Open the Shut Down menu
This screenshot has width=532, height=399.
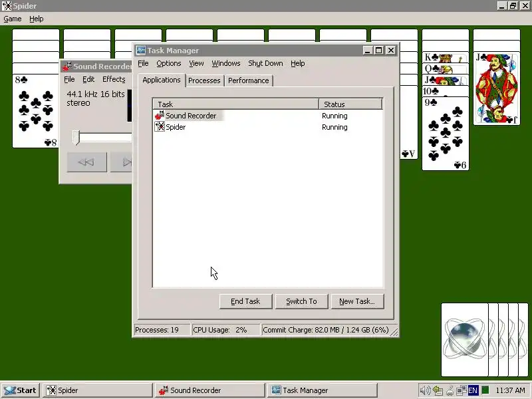pyautogui.click(x=265, y=63)
